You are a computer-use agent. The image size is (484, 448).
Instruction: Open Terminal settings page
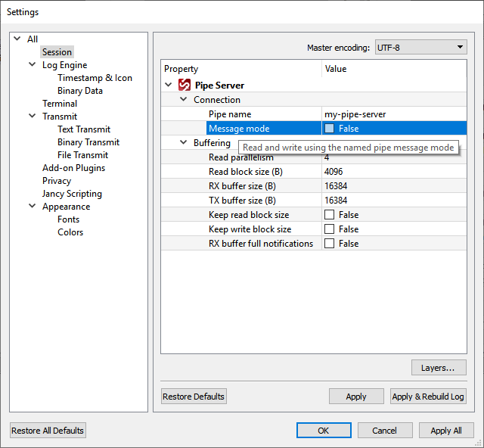click(x=60, y=104)
